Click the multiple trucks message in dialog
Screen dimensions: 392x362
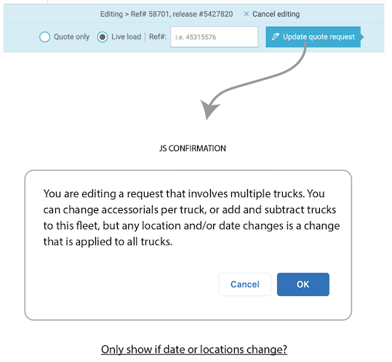(191, 217)
